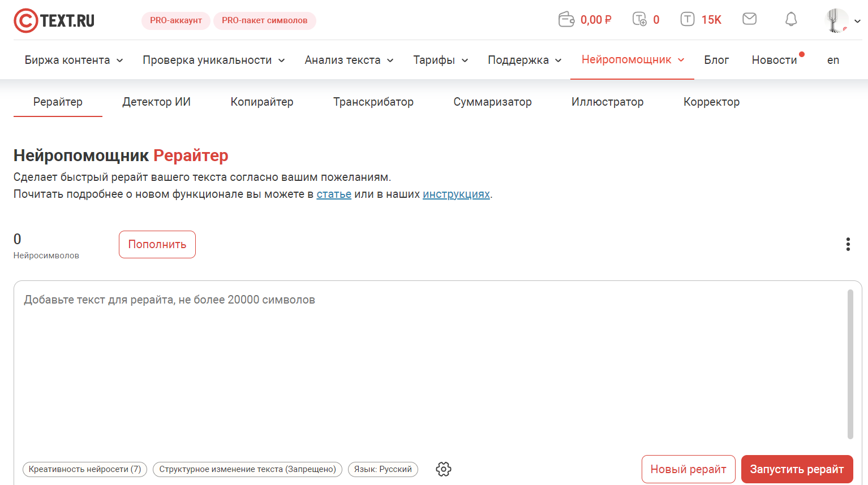Image resolution: width=868 pixels, height=485 pixels.
Task: Click the Новый рерайт button
Action: [x=688, y=469]
